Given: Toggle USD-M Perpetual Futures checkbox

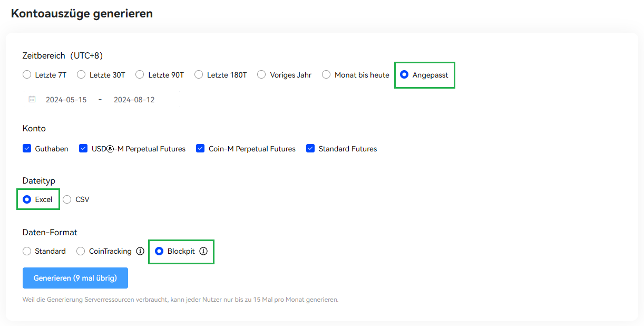Looking at the screenshot, I should click(x=83, y=149).
